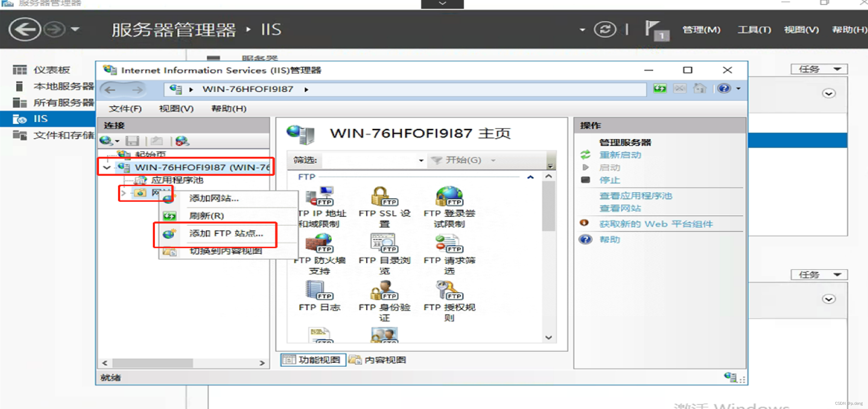This screenshot has width=868, height=409.
Task: Expand the lower round chevron in Server Manager
Action: point(828,299)
